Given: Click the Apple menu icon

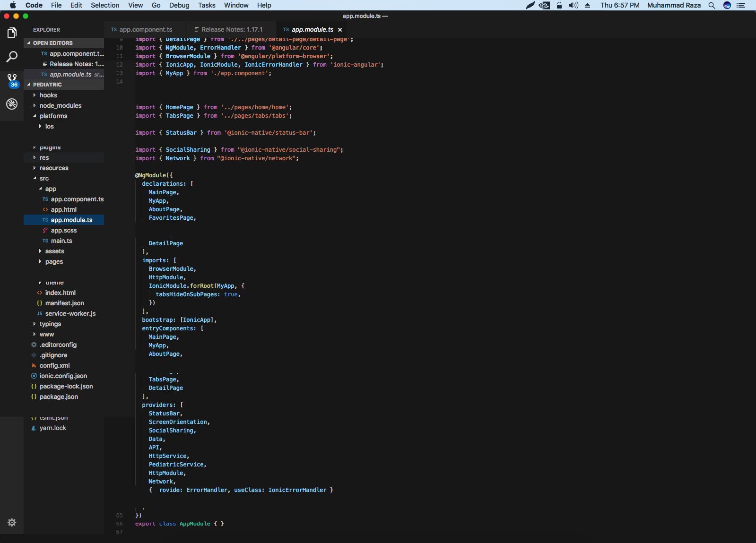Looking at the screenshot, I should pos(13,5).
